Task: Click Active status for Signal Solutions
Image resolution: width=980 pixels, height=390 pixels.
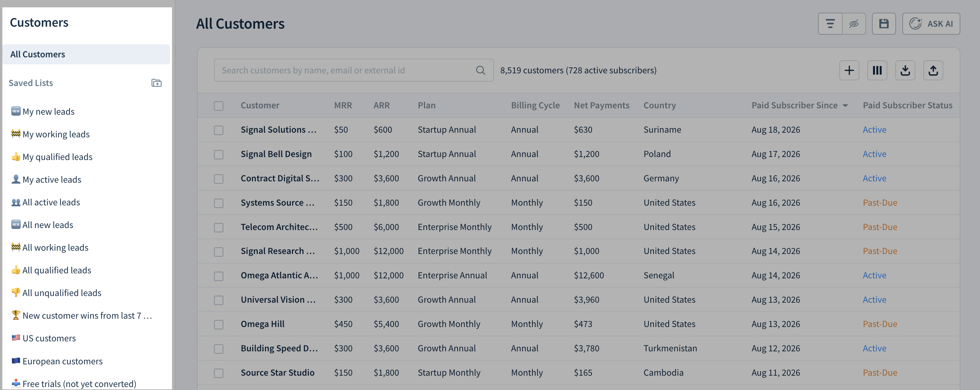Action: coord(874,130)
